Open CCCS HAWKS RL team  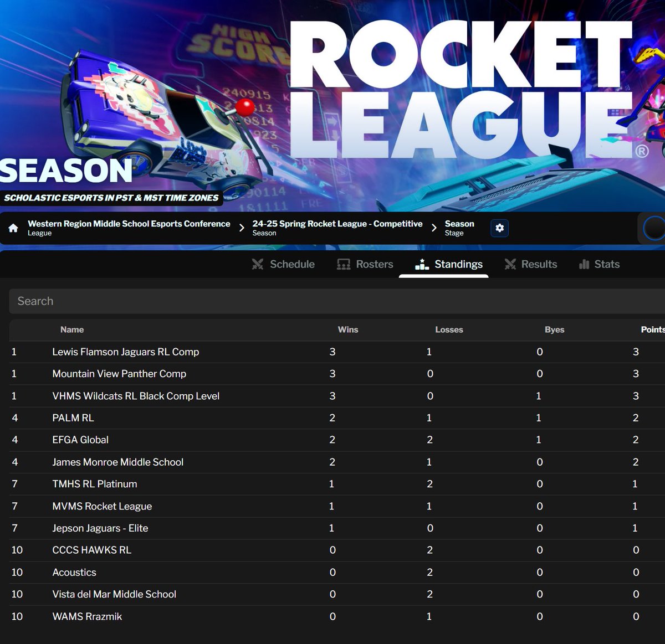[92, 550]
